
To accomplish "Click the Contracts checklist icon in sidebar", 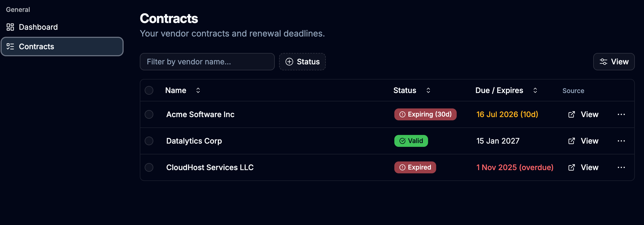I will tap(10, 47).
